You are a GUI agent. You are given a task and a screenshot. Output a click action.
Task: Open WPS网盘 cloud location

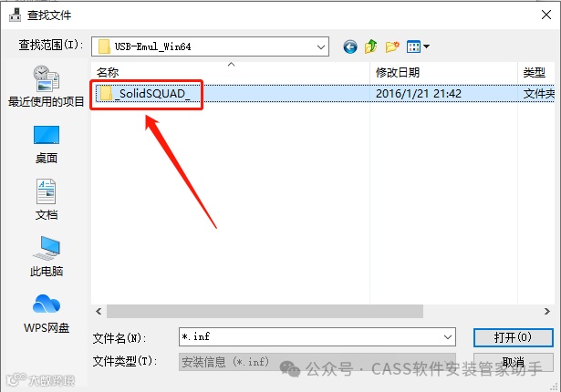pos(47,314)
